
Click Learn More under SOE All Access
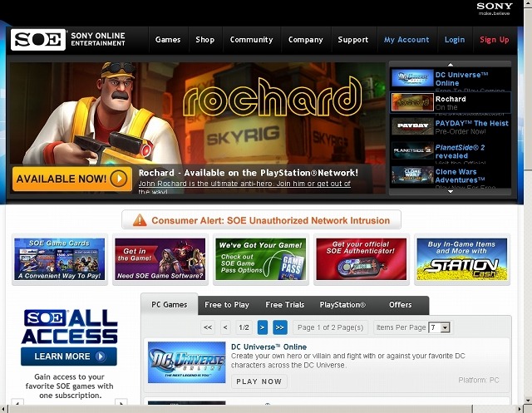69,356
